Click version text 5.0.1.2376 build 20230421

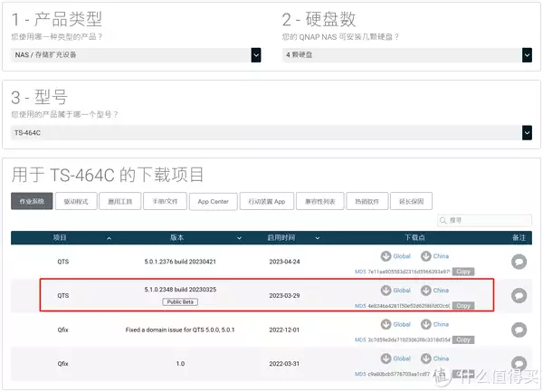pyautogui.click(x=180, y=262)
